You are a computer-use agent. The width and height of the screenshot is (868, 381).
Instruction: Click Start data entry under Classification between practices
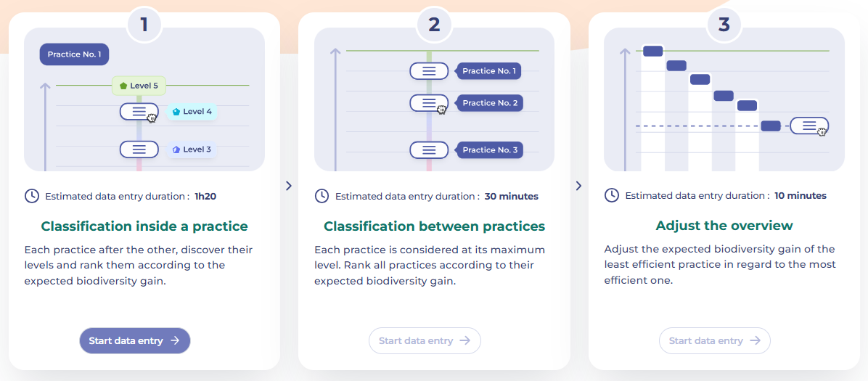tap(425, 340)
